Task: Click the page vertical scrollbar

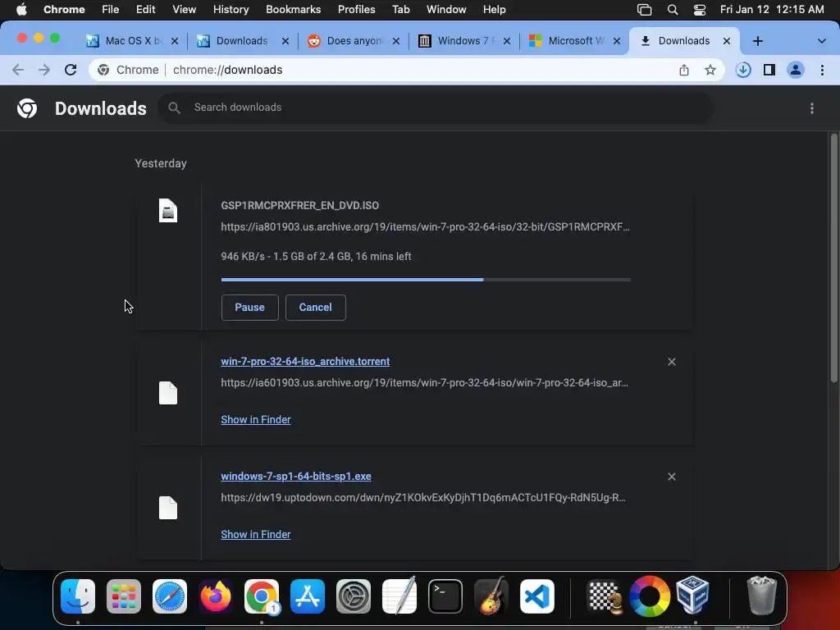Action: [x=833, y=257]
